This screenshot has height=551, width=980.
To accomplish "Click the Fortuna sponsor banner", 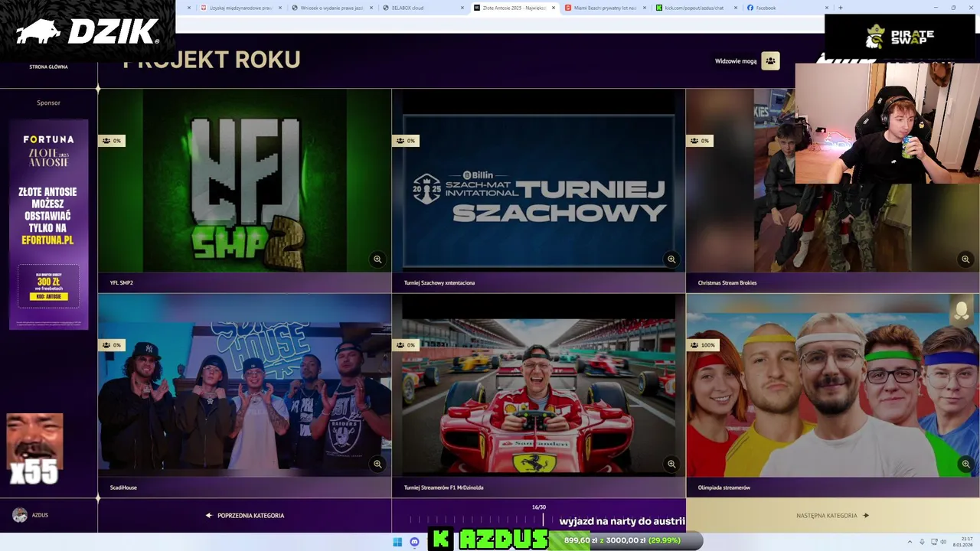I will pyautogui.click(x=48, y=223).
